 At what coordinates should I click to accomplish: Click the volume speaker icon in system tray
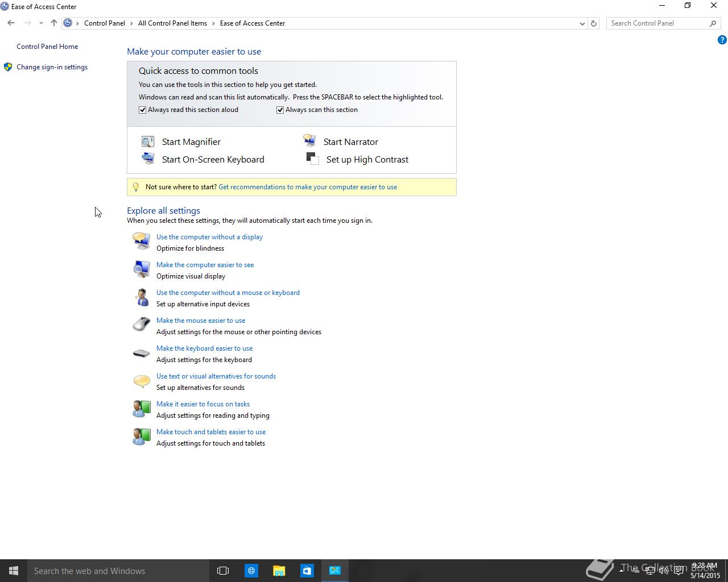(x=664, y=571)
